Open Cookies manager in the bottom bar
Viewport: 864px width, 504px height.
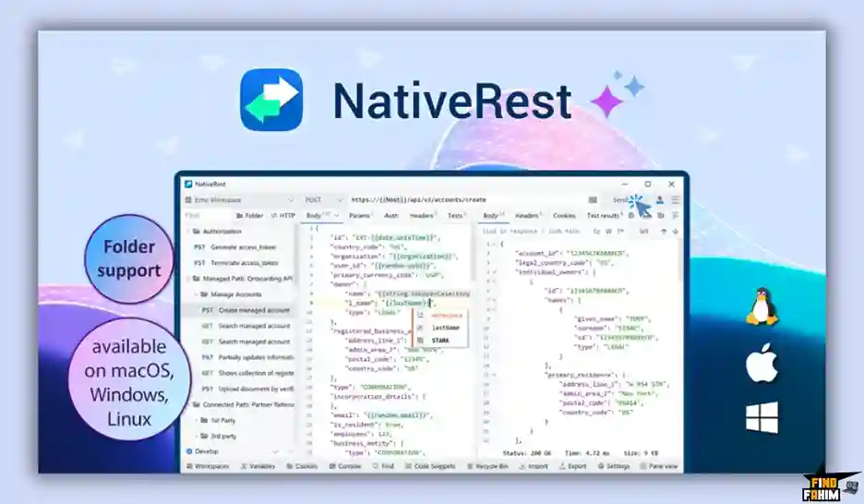(x=302, y=466)
